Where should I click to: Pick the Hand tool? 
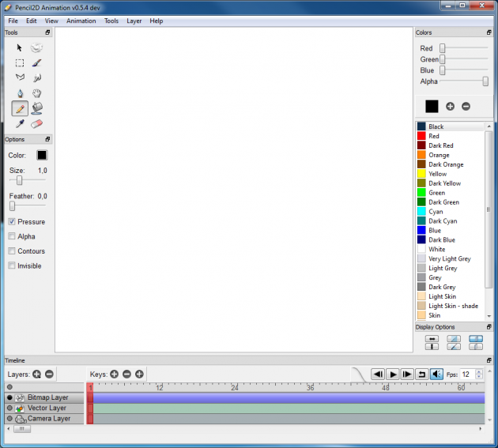pyautogui.click(x=36, y=93)
